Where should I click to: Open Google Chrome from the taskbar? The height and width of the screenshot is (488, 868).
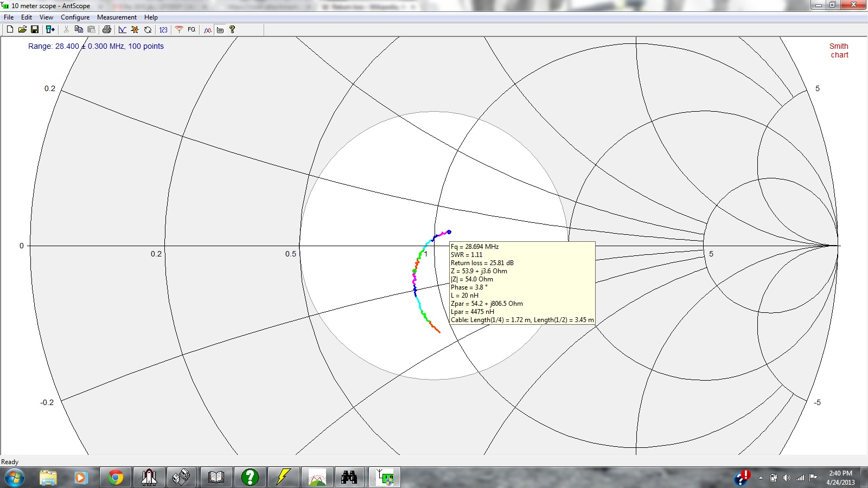115,478
